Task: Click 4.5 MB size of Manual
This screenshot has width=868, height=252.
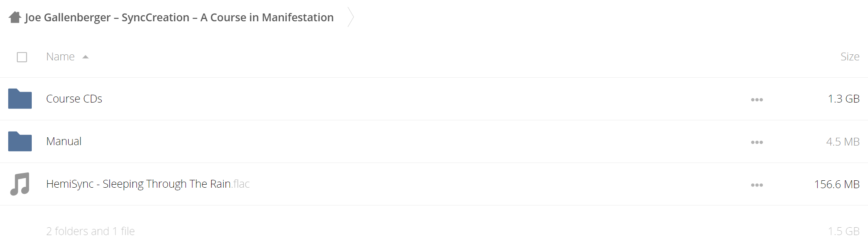Action: [x=843, y=142]
